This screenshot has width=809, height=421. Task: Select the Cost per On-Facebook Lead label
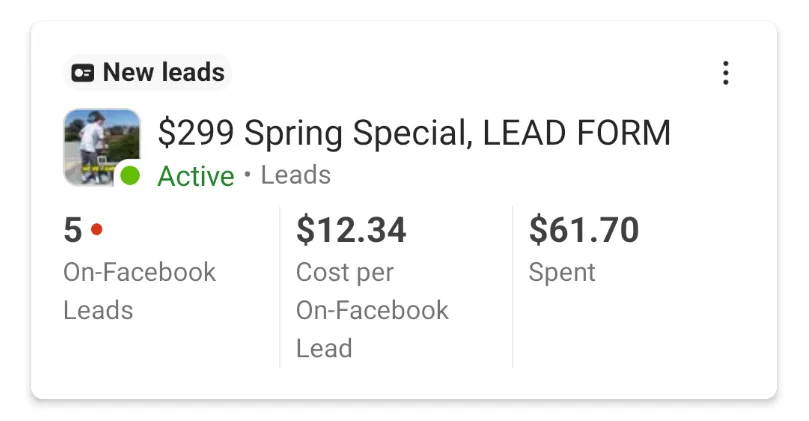pyautogui.click(x=372, y=310)
